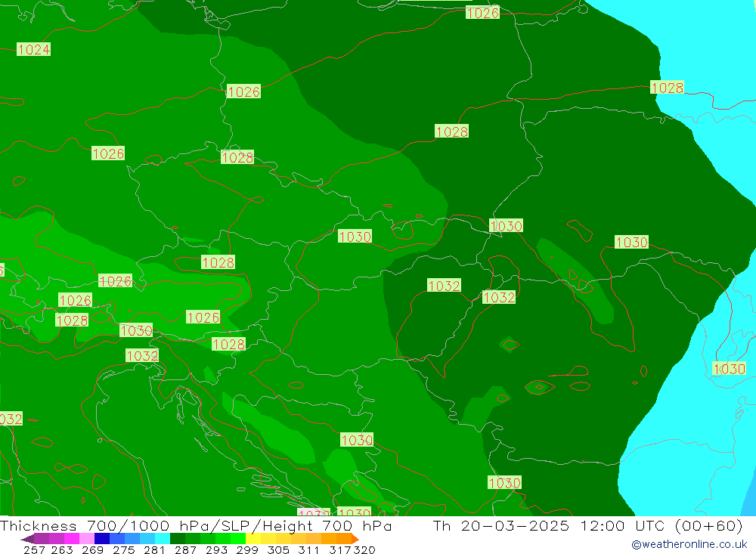Click the orange right arrow of legend
The width and height of the screenshot is (756, 554).
[355, 539]
